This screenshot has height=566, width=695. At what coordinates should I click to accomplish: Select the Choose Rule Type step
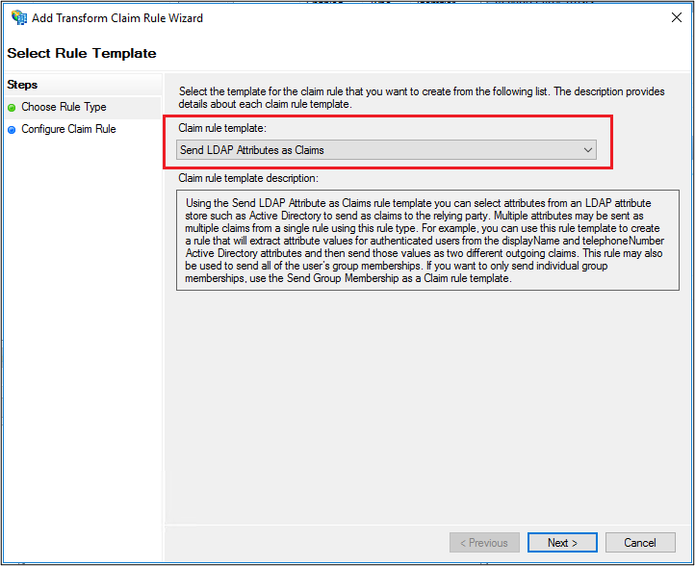[64, 107]
